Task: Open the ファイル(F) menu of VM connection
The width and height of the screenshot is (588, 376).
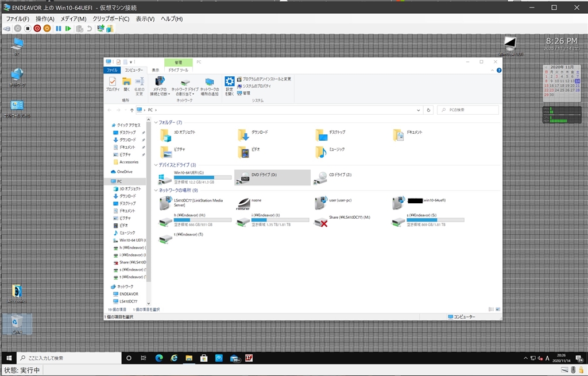Action: 17,19
